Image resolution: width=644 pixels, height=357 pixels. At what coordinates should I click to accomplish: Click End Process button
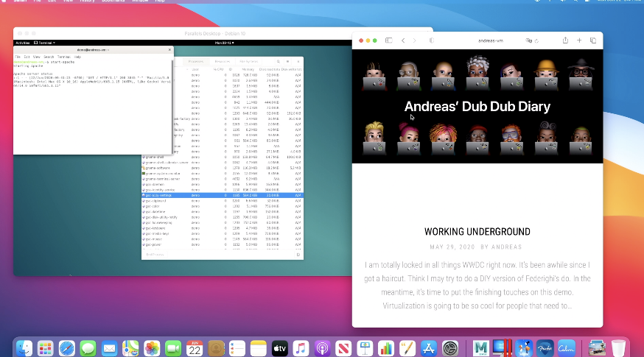155,255
